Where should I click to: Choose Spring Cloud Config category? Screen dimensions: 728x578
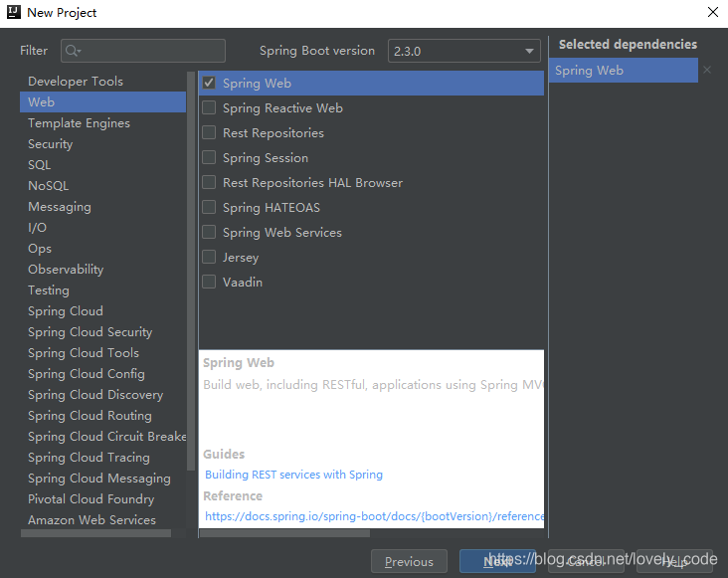click(x=102, y=374)
